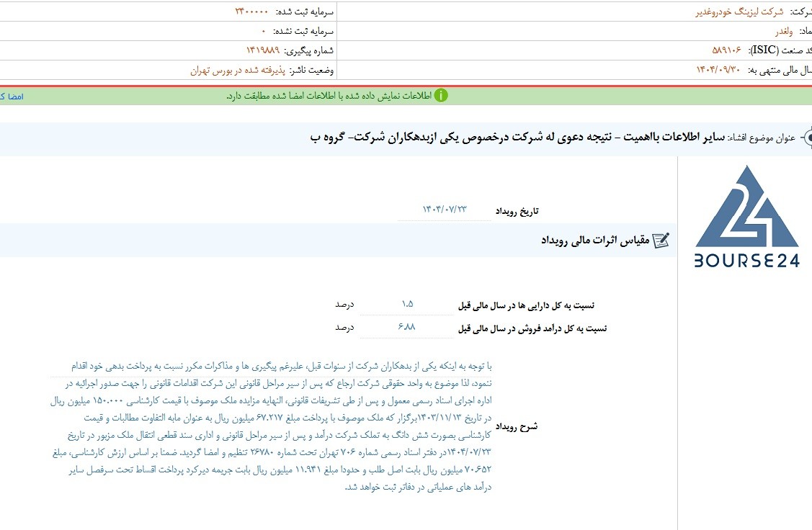This screenshot has height=530, width=812.
Task: Click the label نسبت به کل درآمد فروش در سال مالی قبل
Action: tap(532, 328)
